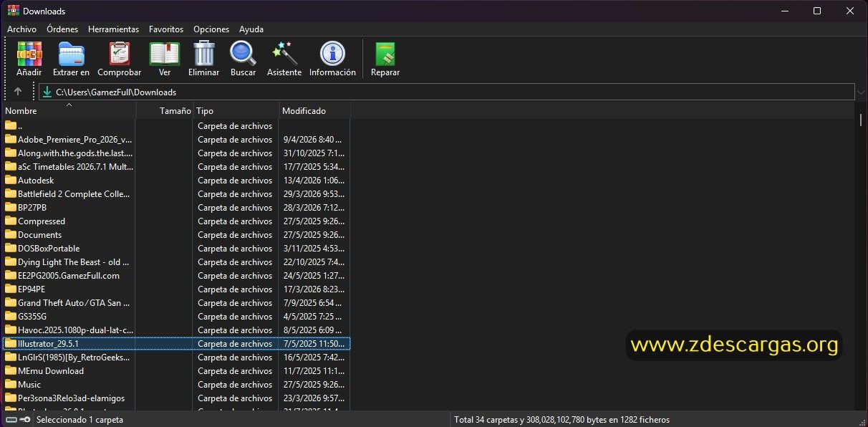Click the folder icon beside Music
Viewport: 868px width, 427px height.
point(11,384)
